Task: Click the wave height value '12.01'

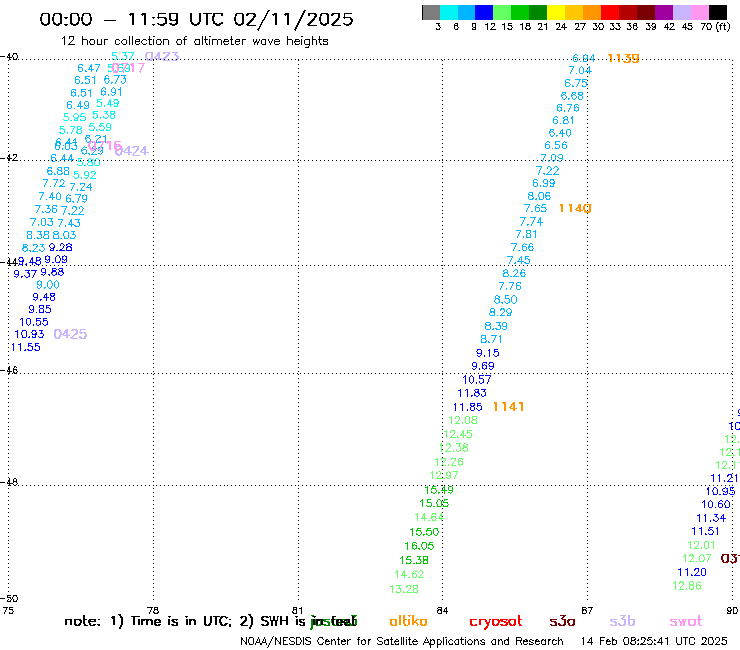Action: (x=701, y=545)
